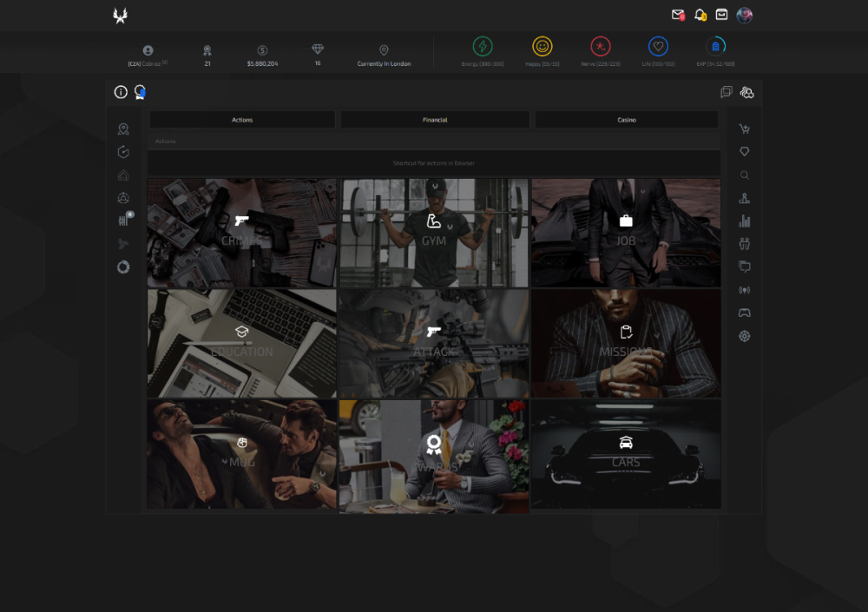The image size is (868, 612).
Task: Go to the Gym tile
Action: click(434, 233)
